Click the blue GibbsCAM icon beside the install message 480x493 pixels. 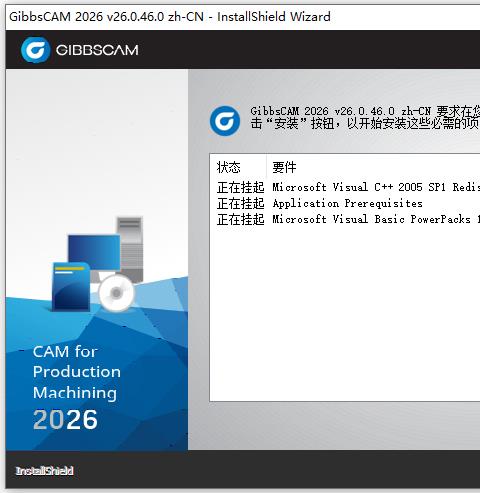click(225, 121)
